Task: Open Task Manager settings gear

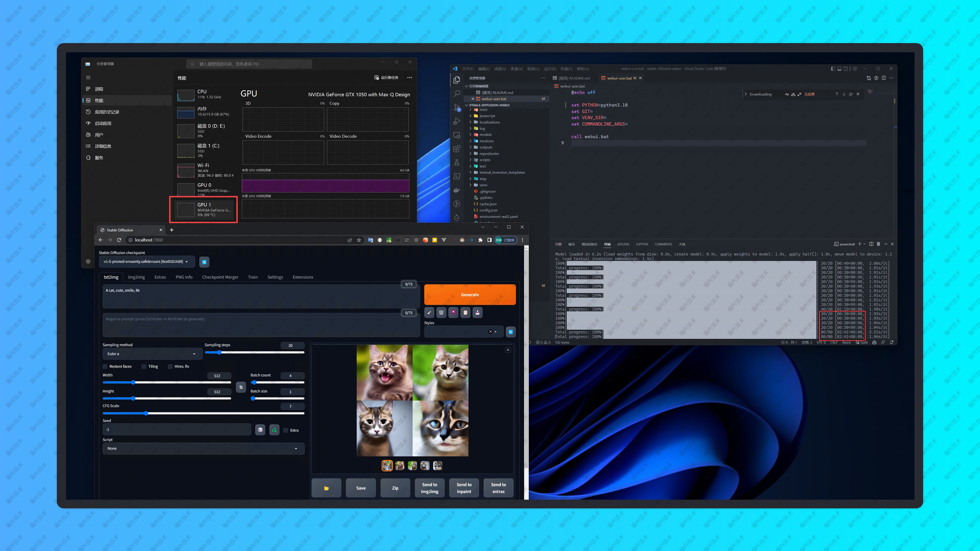Action: point(88,261)
